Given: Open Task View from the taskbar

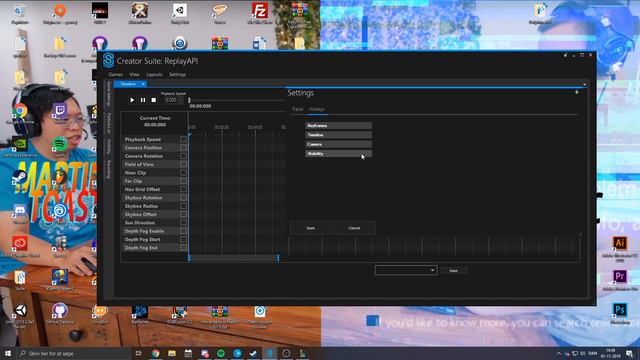Looking at the screenshot, I should click(x=138, y=353).
